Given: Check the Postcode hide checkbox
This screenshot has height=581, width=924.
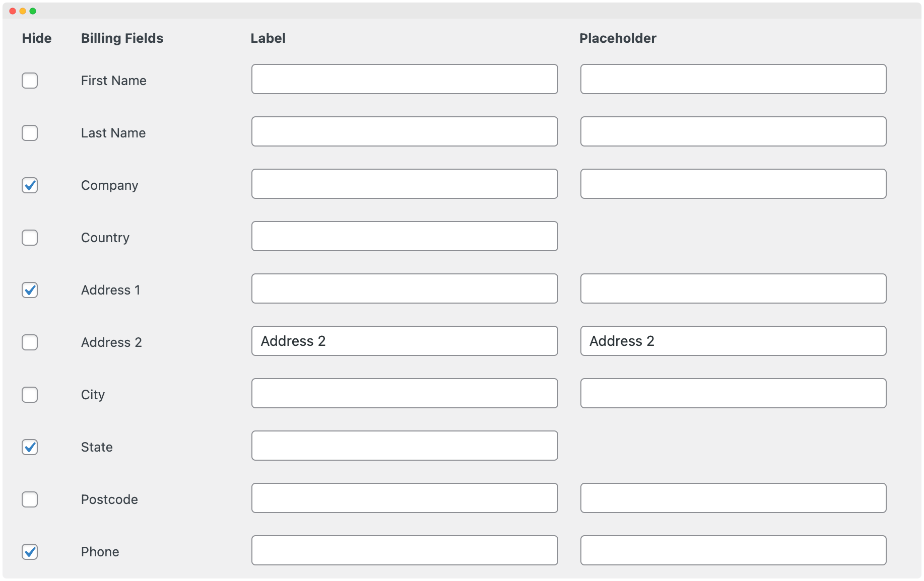Looking at the screenshot, I should point(30,499).
